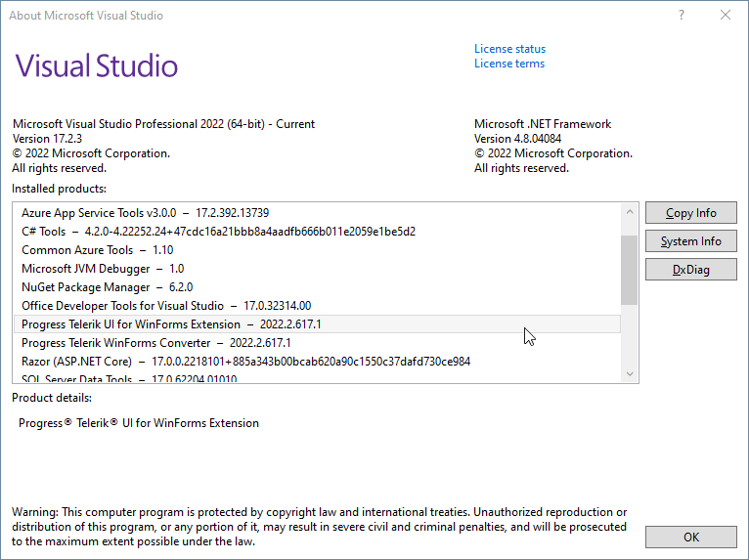The width and height of the screenshot is (749, 560).
Task: Click the Product details description text
Action: (x=139, y=423)
